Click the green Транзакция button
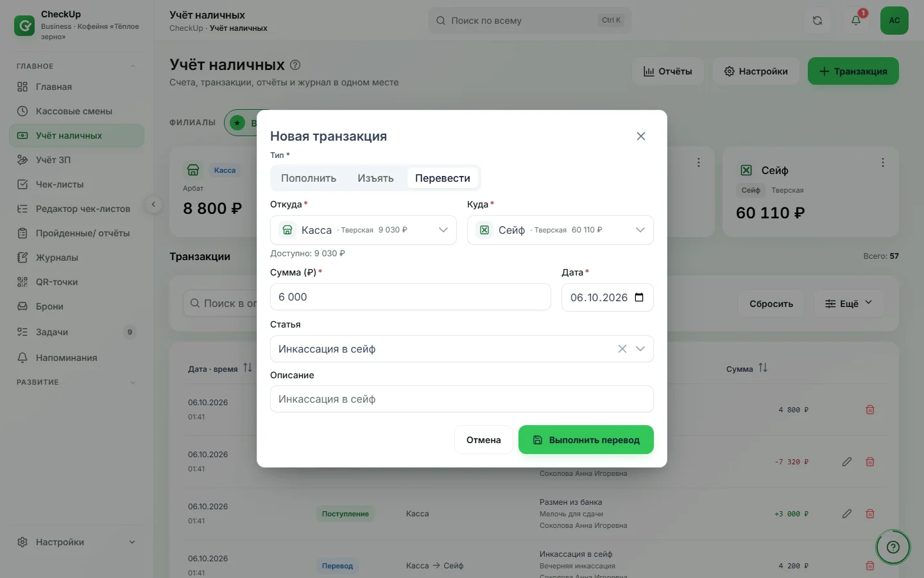The height and width of the screenshot is (578, 924). click(x=853, y=71)
